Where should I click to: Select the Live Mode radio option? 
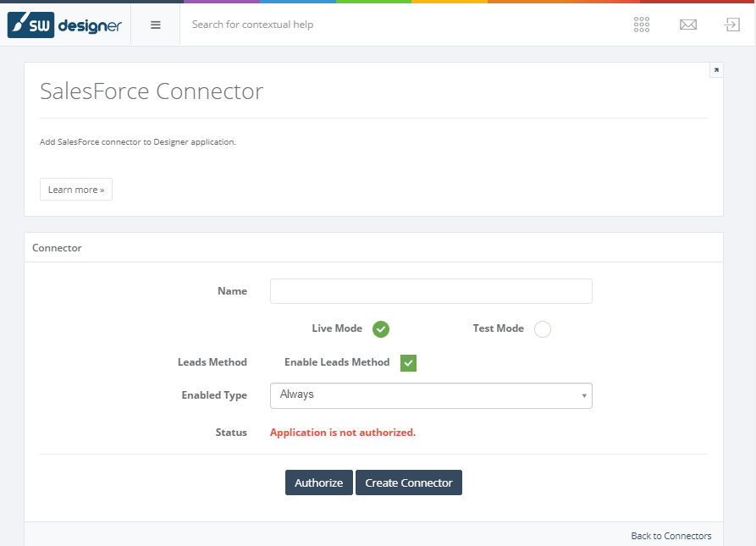[381, 329]
